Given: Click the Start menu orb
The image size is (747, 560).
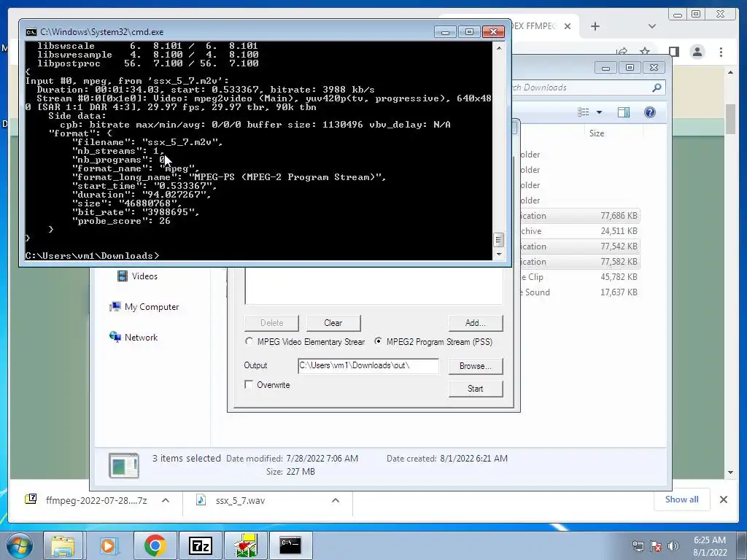Looking at the screenshot, I should [x=19, y=545].
